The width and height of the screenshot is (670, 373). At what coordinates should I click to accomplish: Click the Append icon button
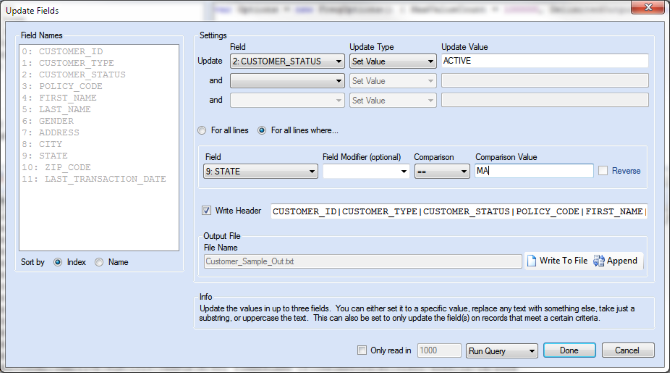pos(616,261)
